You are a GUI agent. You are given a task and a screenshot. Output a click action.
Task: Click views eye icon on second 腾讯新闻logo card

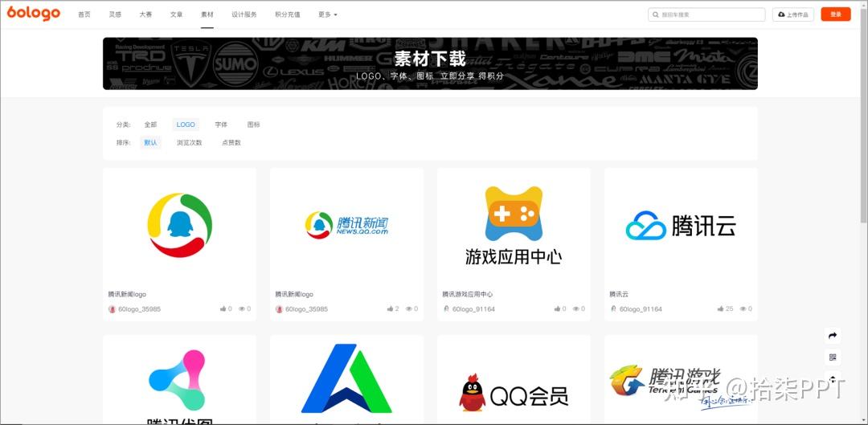click(409, 309)
